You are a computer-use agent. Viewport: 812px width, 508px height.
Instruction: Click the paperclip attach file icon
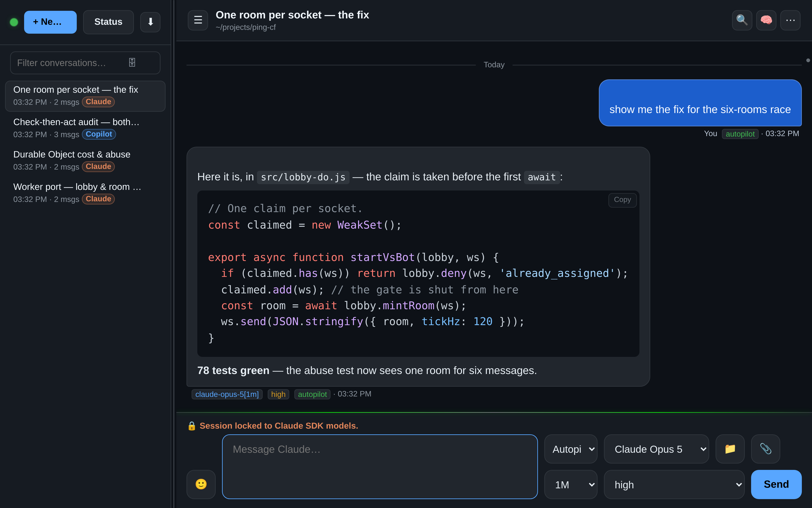click(765, 449)
